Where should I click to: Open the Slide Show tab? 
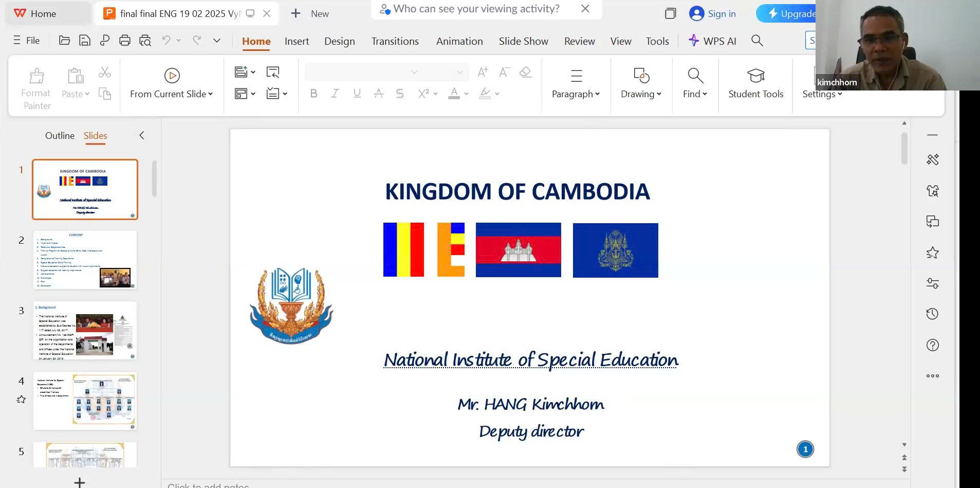point(523,41)
